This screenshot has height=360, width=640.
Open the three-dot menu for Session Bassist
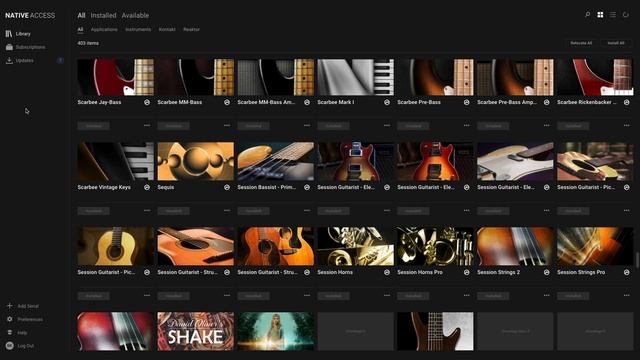(x=307, y=211)
